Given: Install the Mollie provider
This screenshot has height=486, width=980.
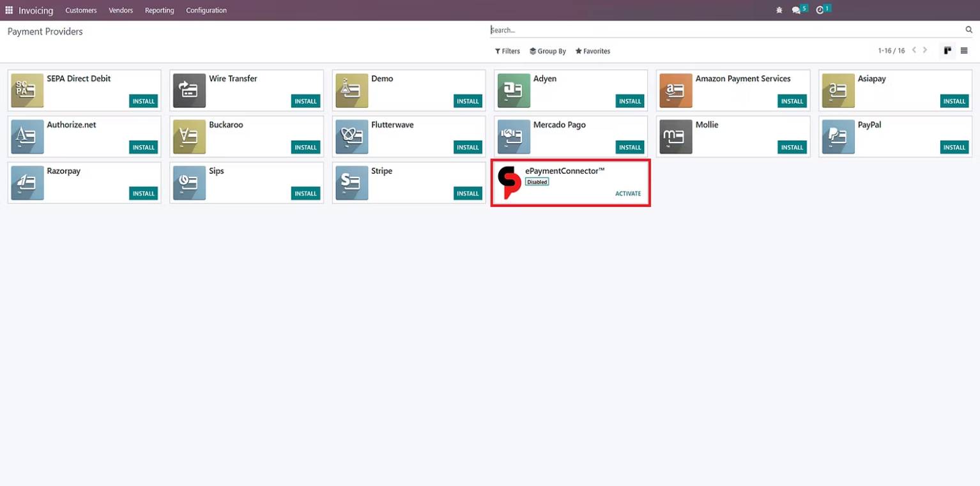Looking at the screenshot, I should [792, 147].
